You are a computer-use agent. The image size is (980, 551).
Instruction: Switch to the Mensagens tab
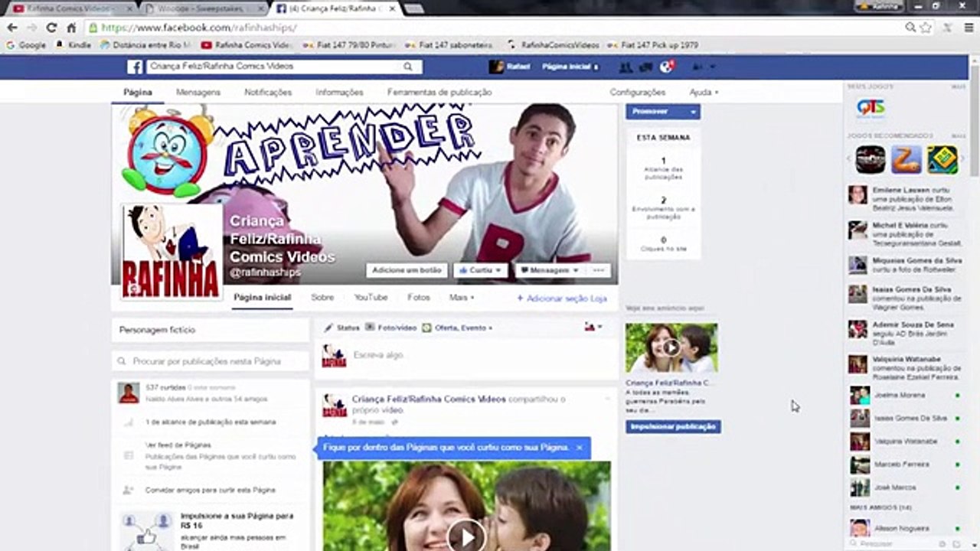tap(198, 92)
